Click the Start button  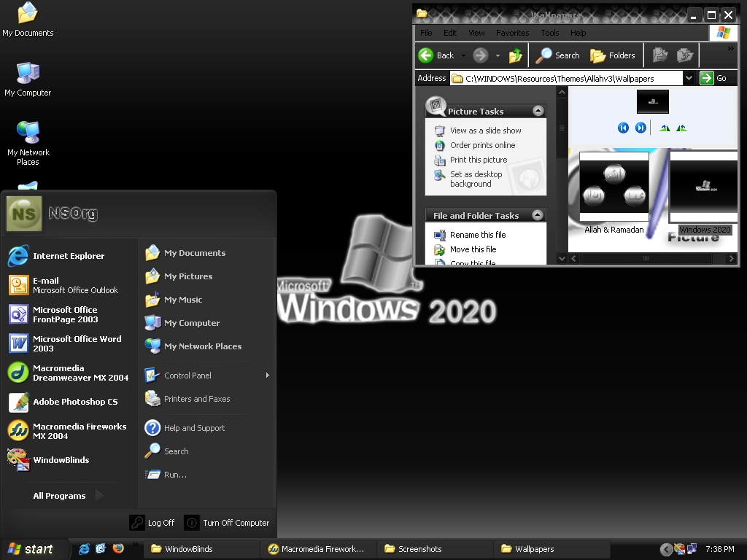[x=31, y=549]
